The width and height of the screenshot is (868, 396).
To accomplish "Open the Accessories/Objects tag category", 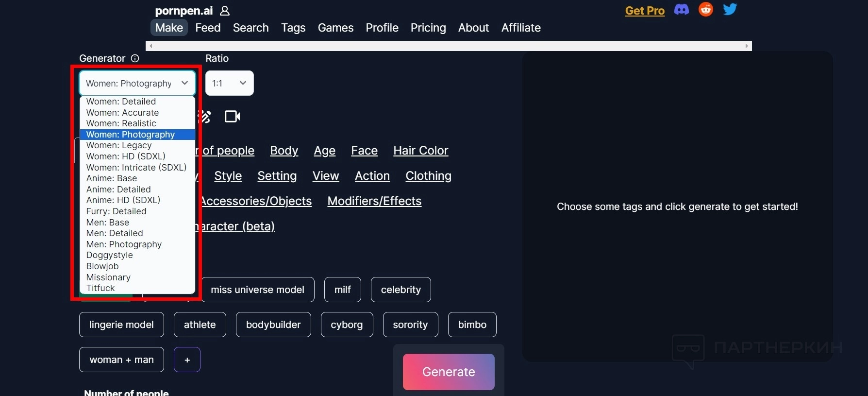I will tap(256, 201).
